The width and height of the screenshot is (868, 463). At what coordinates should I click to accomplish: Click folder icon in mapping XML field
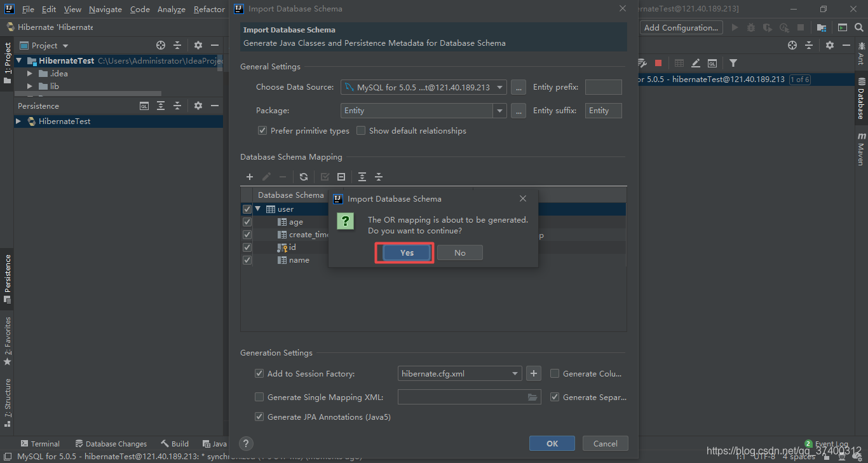click(532, 397)
